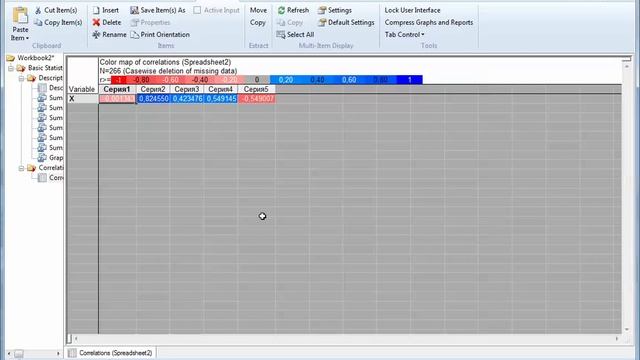
Task: Collapse the Basic Statistics tree node
Action: 11,68
